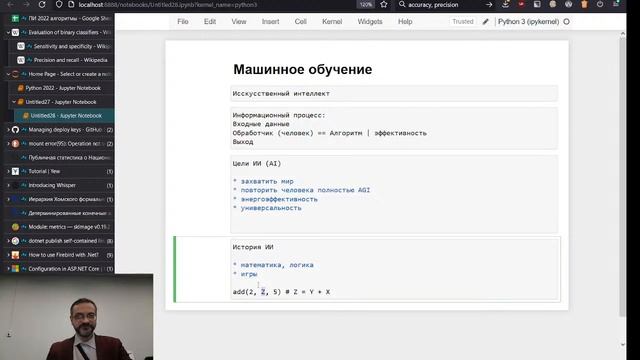640x360 pixels.
Task: Click the Информационный процесс cell
Action: pos(394,128)
